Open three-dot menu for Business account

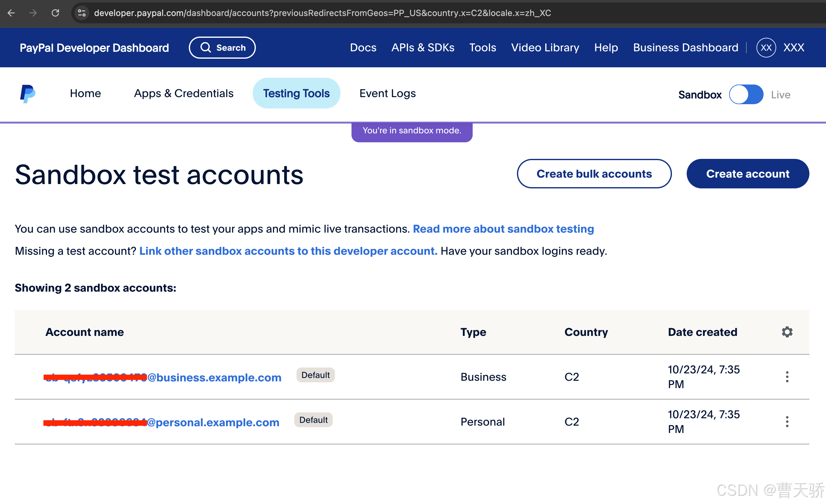coord(787,377)
